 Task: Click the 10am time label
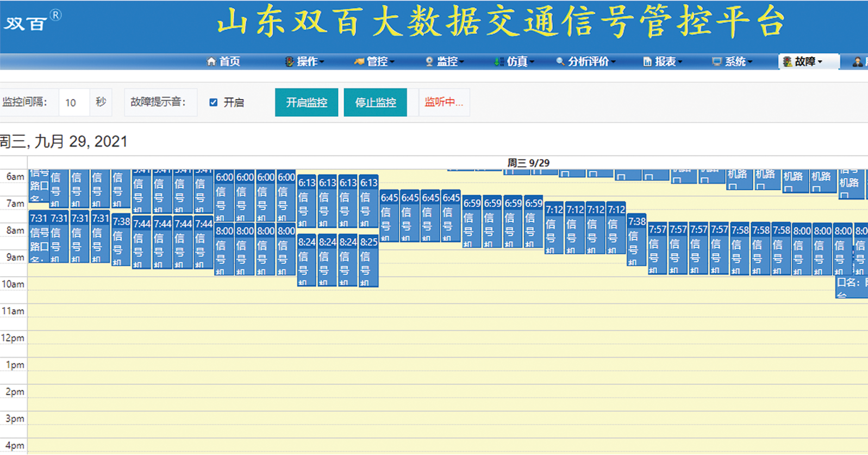[13, 284]
